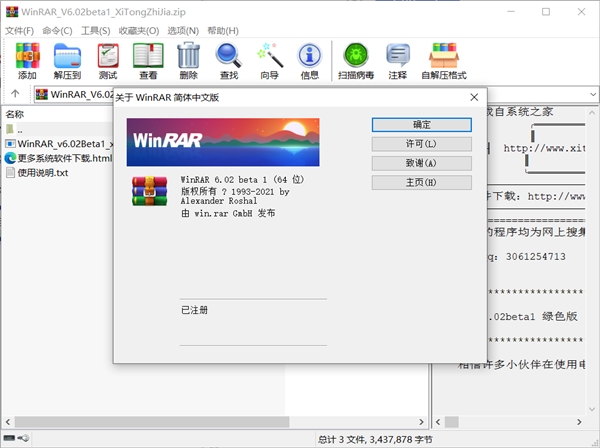Click the drive icon in status bar

[9, 438]
